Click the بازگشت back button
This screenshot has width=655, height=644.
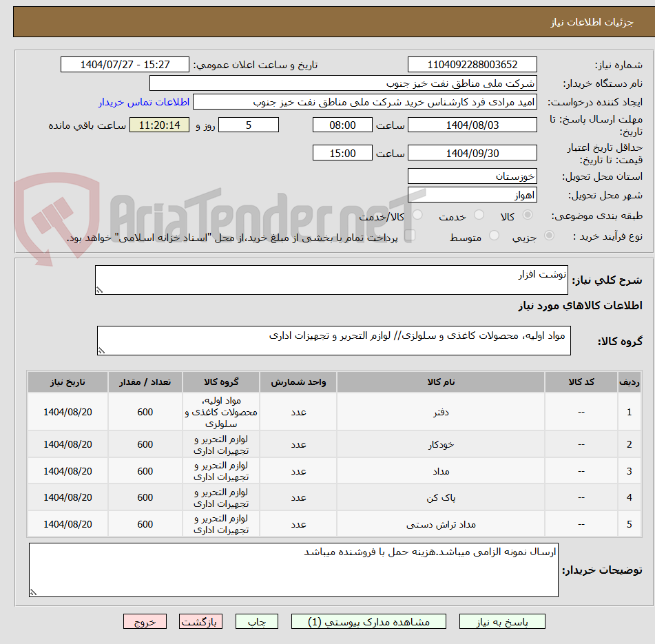(x=200, y=621)
